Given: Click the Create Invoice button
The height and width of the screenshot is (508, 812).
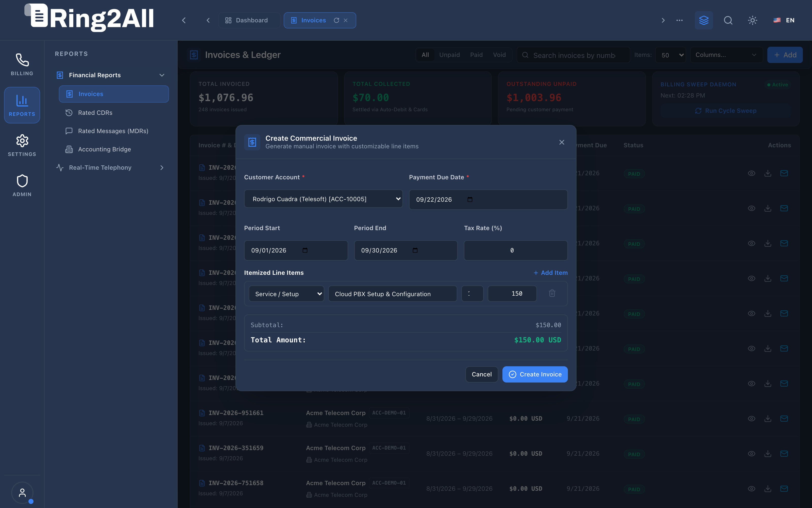Looking at the screenshot, I should click(535, 374).
